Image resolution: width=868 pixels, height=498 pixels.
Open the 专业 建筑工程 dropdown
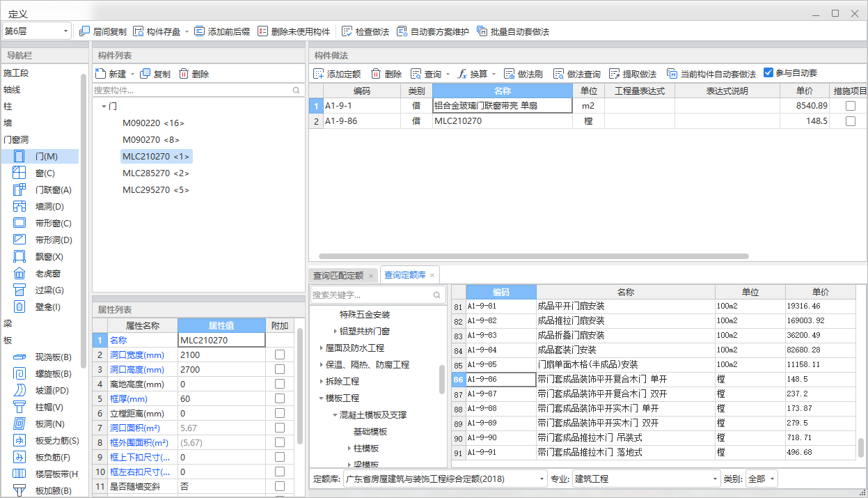(646, 479)
